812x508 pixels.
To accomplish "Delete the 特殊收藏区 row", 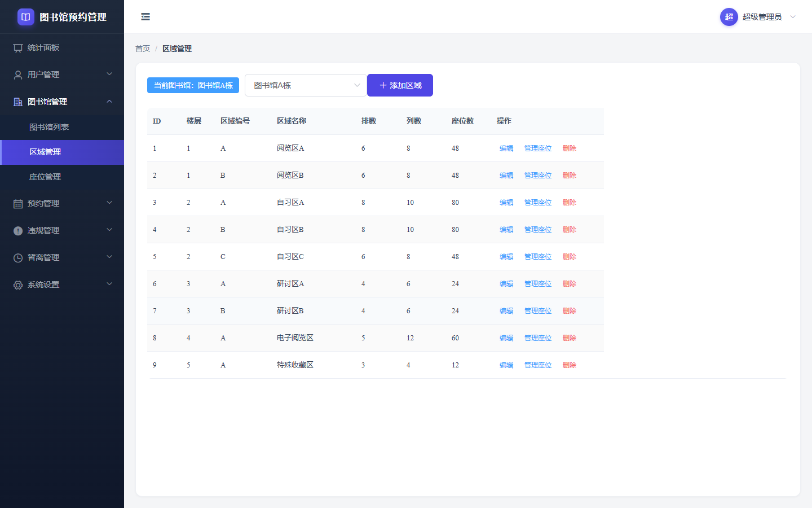I will pos(570,365).
